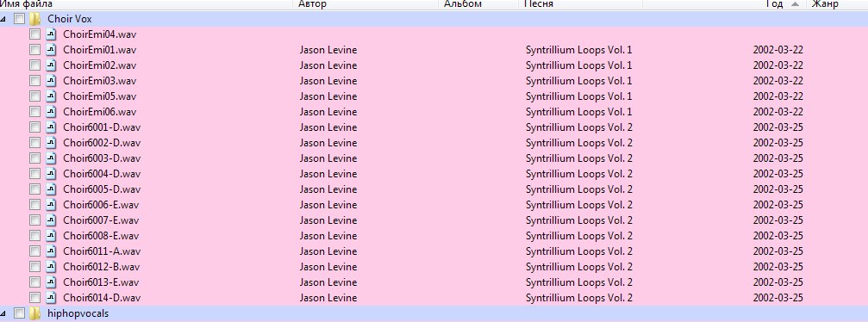Click the Choir6013-E.wav audio file icon
Screen dimensions: 868x322
coord(51,282)
